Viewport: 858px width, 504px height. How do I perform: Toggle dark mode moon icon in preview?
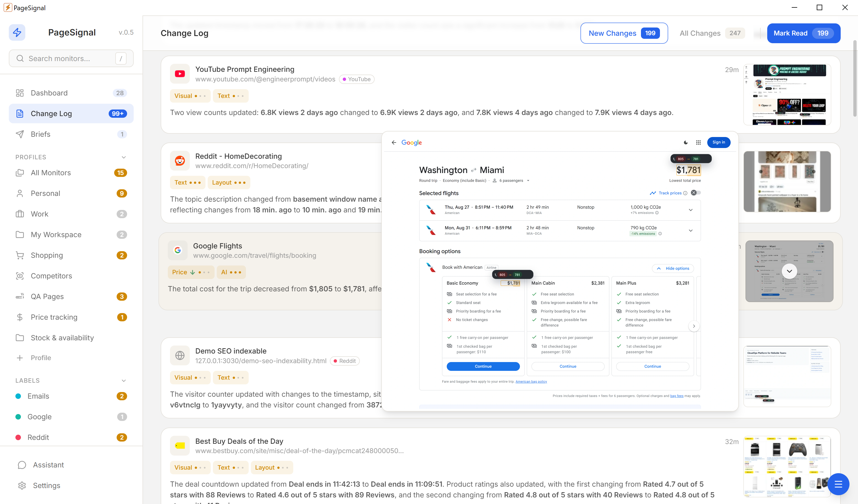tap(686, 142)
